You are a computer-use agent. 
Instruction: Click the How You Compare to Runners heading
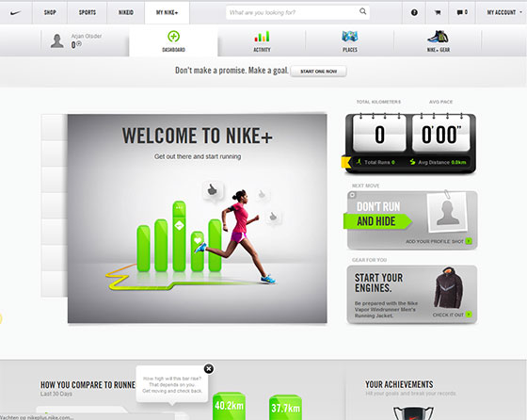(88, 385)
